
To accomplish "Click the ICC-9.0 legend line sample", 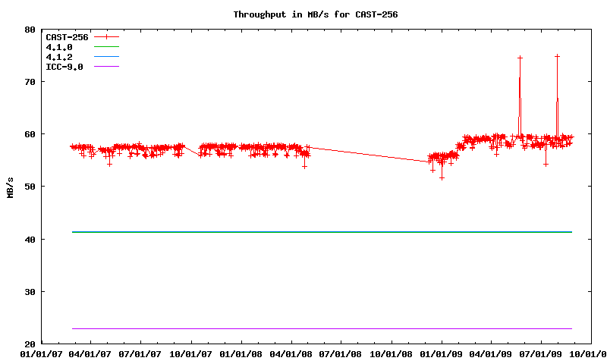I will click(x=107, y=66).
